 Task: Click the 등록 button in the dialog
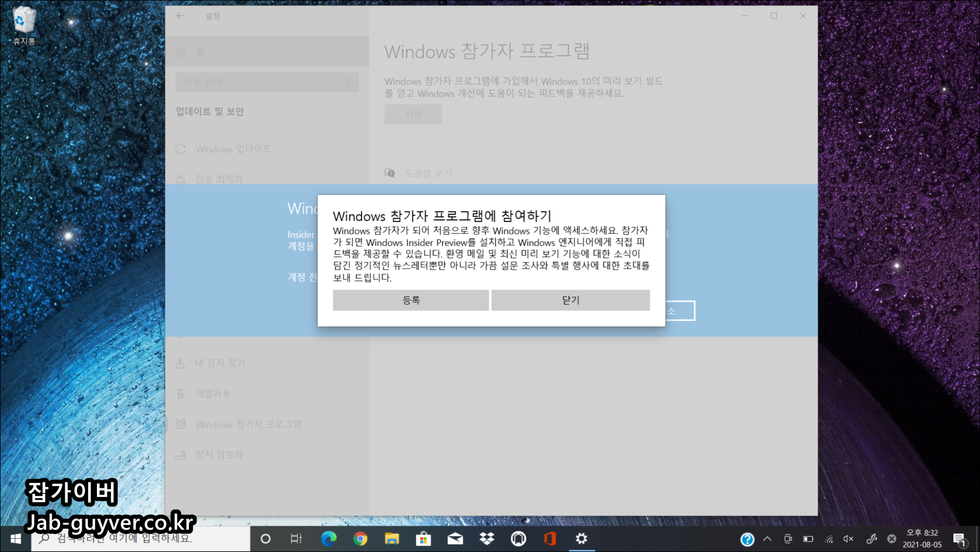click(x=411, y=300)
